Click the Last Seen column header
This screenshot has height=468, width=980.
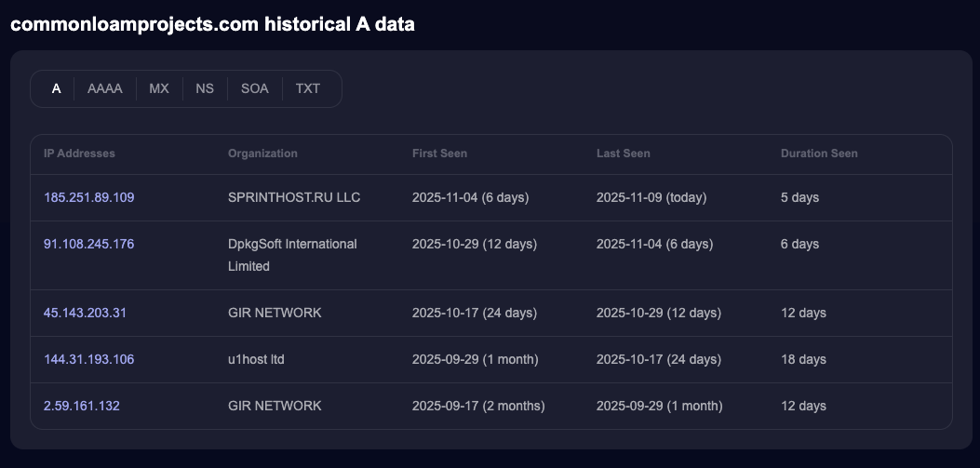pos(623,154)
